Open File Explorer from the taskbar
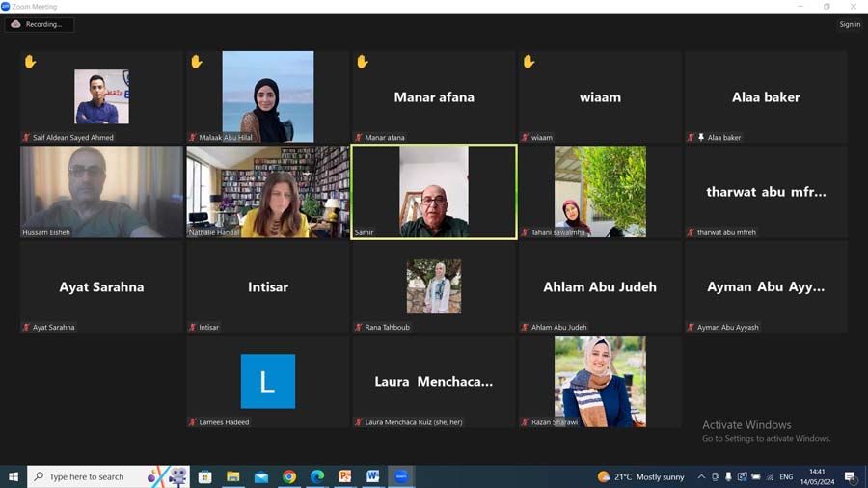This screenshot has height=488, width=868. point(232,476)
